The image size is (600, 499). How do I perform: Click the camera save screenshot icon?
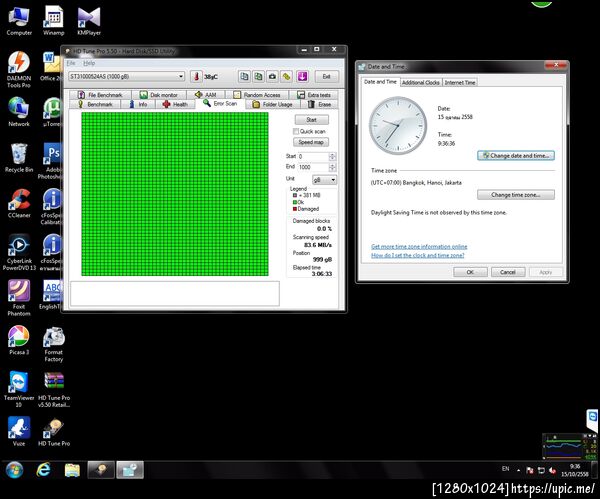tap(272, 77)
